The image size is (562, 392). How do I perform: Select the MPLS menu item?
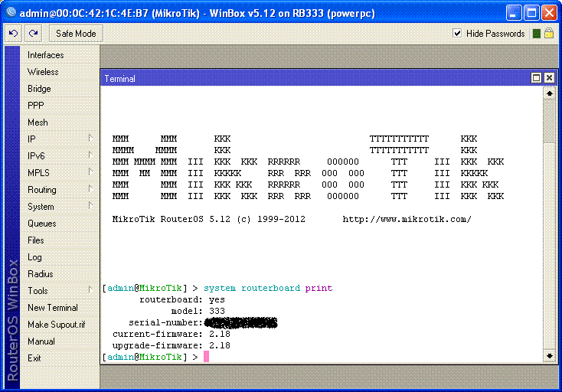pyautogui.click(x=38, y=173)
